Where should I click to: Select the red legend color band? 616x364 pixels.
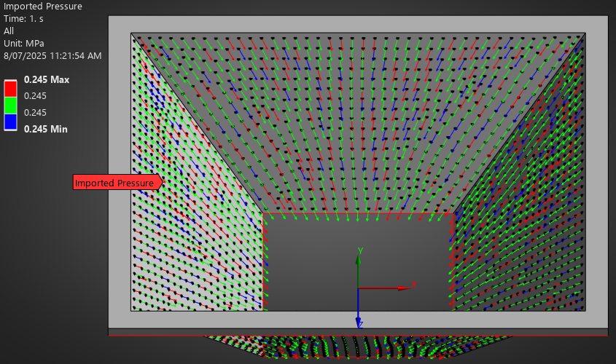(10, 88)
